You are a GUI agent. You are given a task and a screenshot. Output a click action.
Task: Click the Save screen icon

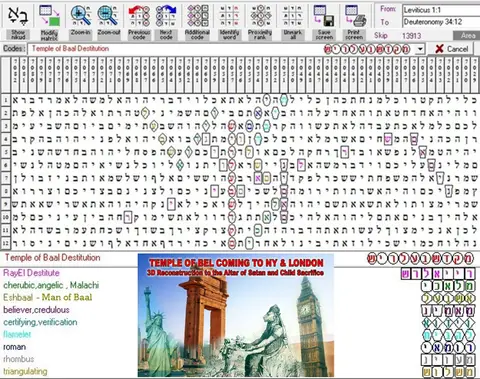tap(324, 16)
